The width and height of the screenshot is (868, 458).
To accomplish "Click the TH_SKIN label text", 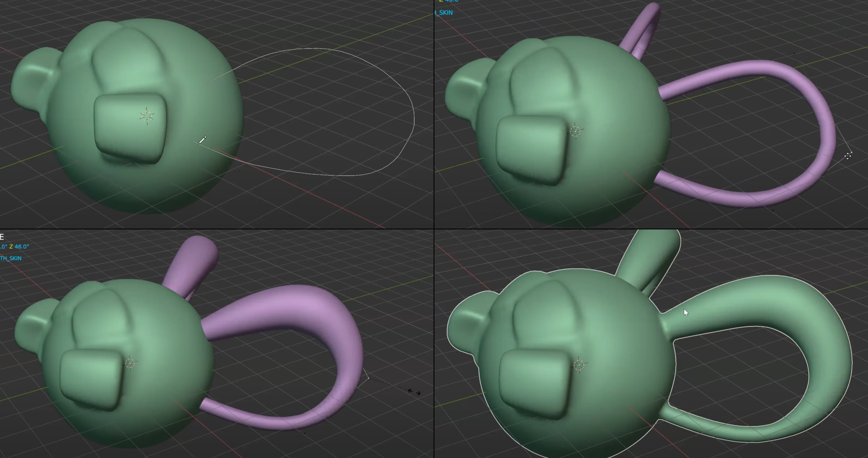I will tap(11, 258).
